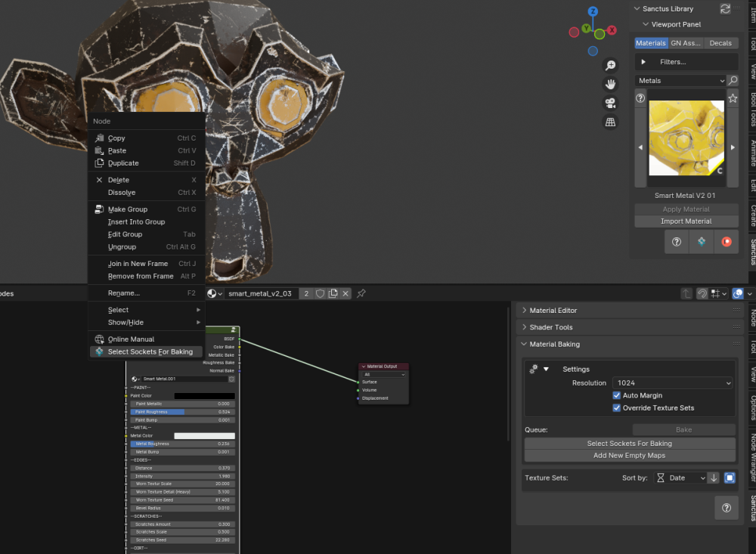Image resolution: width=756 pixels, height=554 pixels.
Task: Mark material as favorite with star icon
Action: tap(733, 98)
